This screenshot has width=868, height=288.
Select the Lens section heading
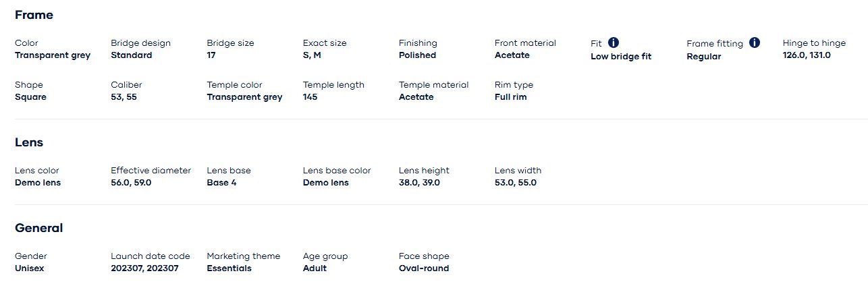click(29, 142)
